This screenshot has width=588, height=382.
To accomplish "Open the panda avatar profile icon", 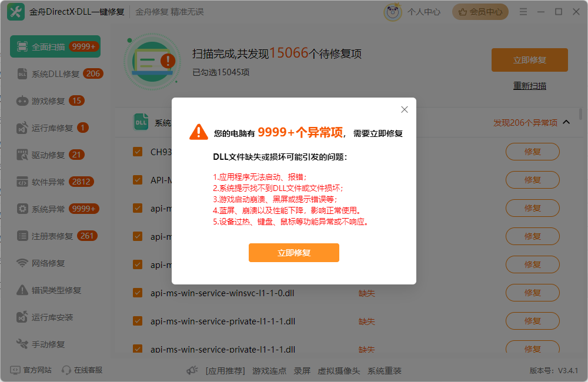I will tap(393, 12).
